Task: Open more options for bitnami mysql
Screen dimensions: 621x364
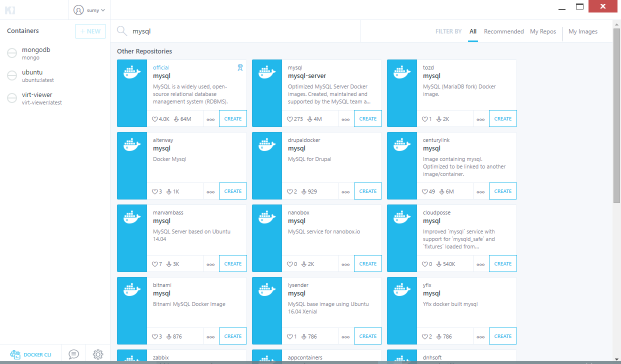Action: click(x=210, y=337)
